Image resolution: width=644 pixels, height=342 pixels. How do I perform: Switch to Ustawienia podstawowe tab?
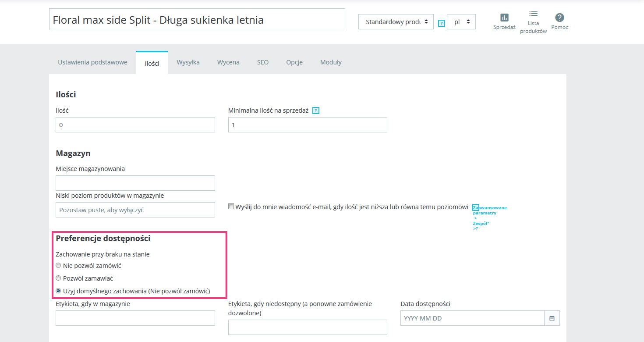pos(92,62)
